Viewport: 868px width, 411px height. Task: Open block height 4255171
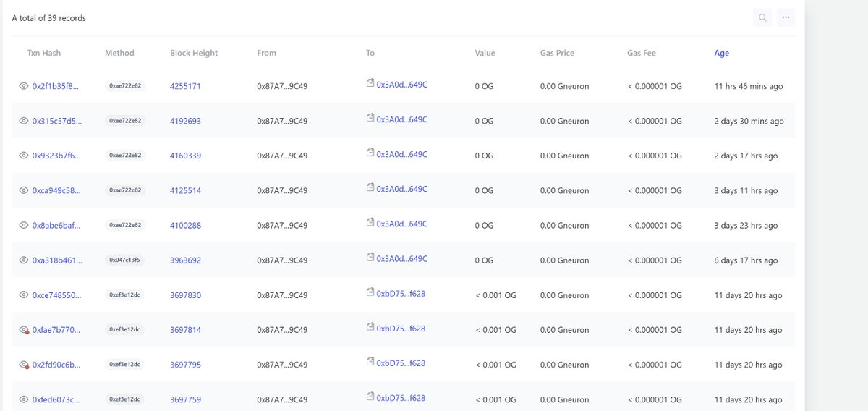pos(185,86)
